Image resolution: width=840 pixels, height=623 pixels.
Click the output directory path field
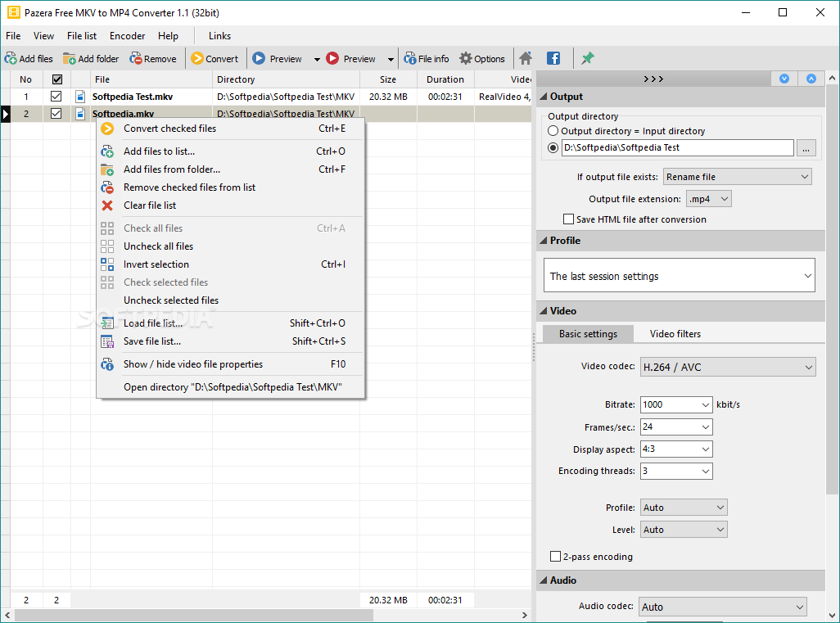[677, 148]
